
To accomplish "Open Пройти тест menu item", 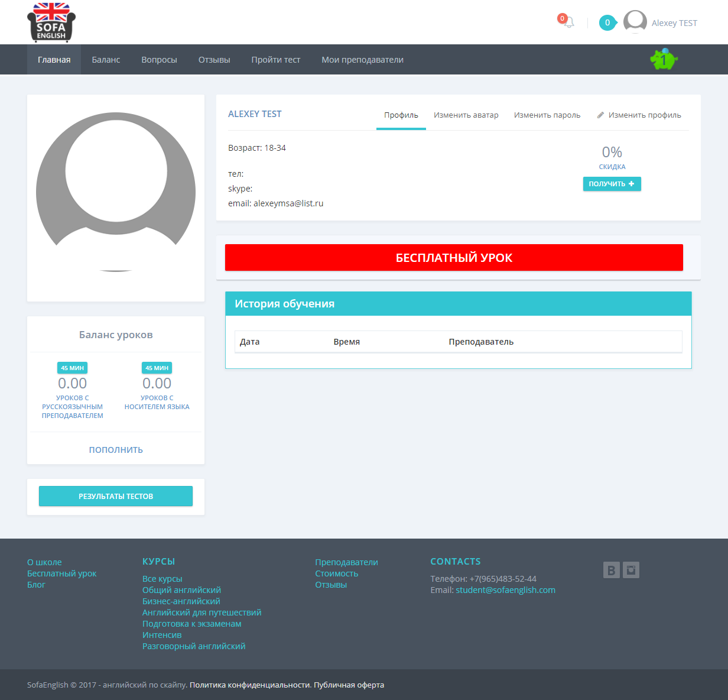I will (276, 60).
